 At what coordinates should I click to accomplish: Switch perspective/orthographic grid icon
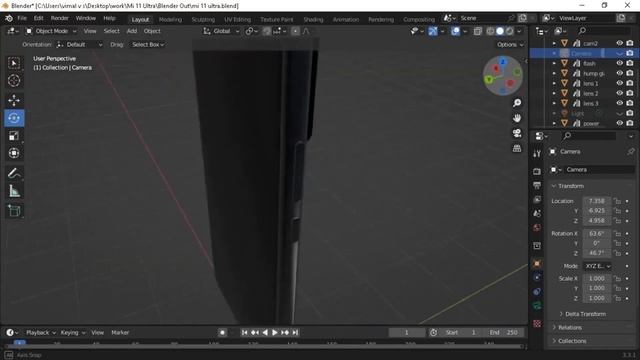coord(517,148)
